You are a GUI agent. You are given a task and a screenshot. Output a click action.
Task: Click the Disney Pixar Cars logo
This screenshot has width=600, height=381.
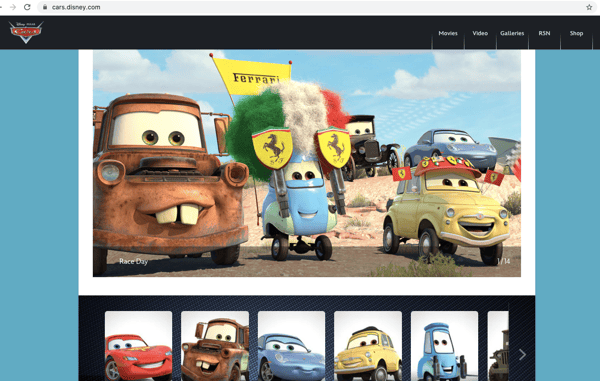point(26,32)
